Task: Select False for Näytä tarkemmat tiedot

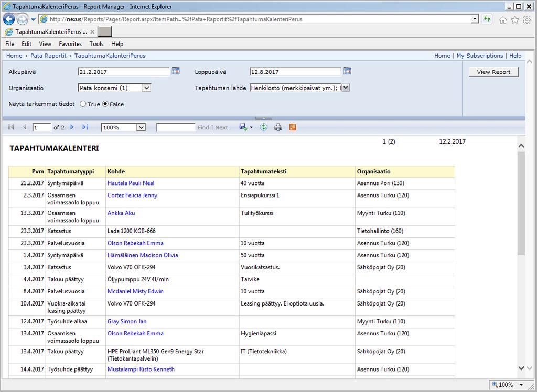Action: (105, 104)
